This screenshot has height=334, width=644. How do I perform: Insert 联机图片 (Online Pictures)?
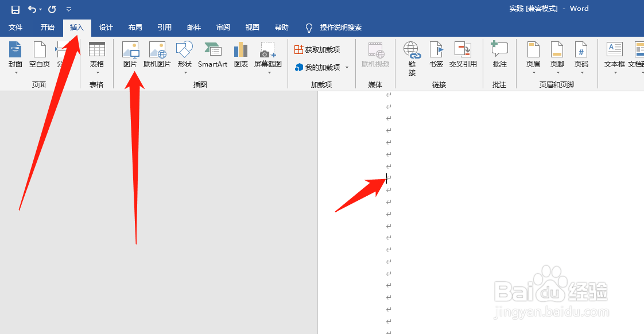157,56
